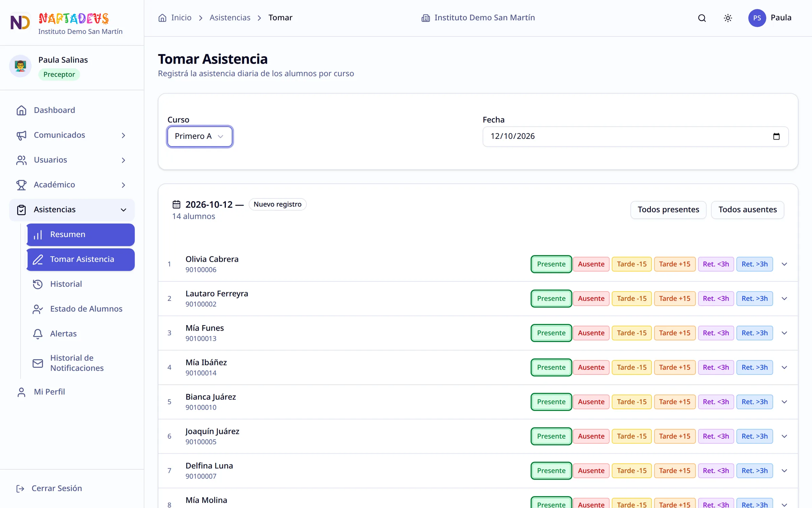Open Académico menu item
This screenshot has height=508, width=812.
[72, 185]
